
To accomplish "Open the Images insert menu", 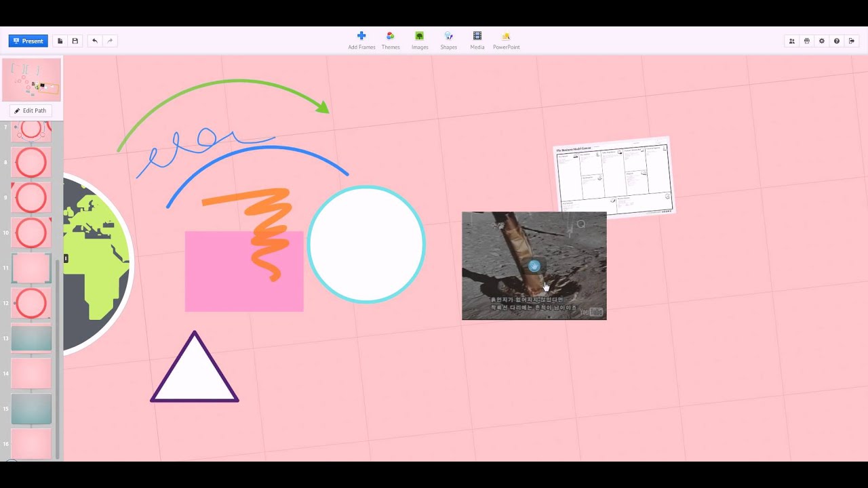I will 420,41.
